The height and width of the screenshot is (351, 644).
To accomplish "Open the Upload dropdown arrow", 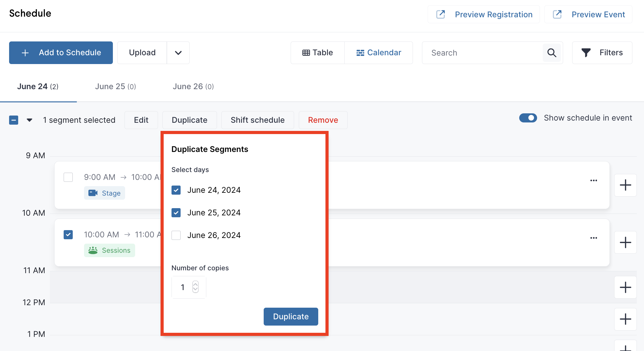I will pyautogui.click(x=178, y=53).
